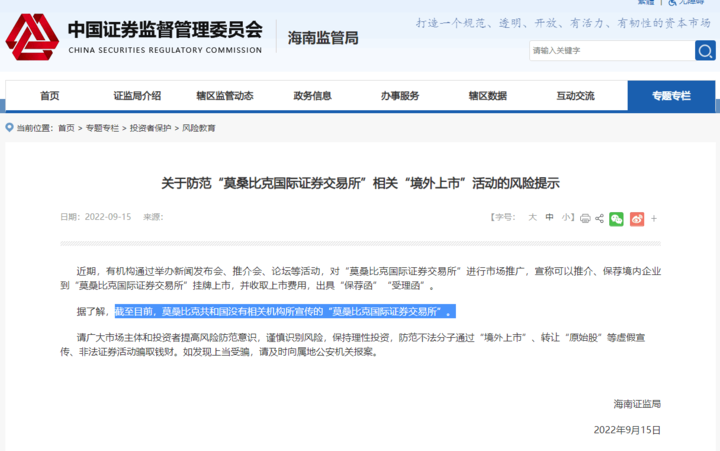Image resolution: width=720 pixels, height=451 pixels.
Task: Open the 办事服务 navigation menu
Action: (400, 96)
